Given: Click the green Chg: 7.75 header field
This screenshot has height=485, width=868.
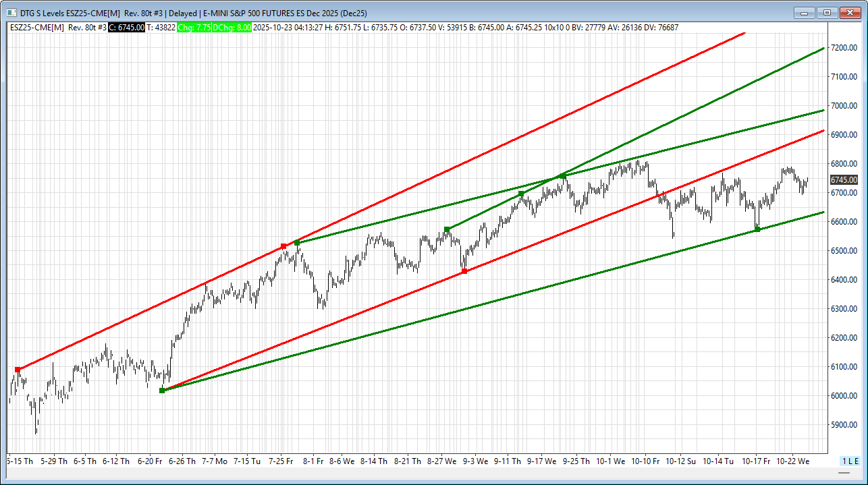Looking at the screenshot, I should click(194, 28).
